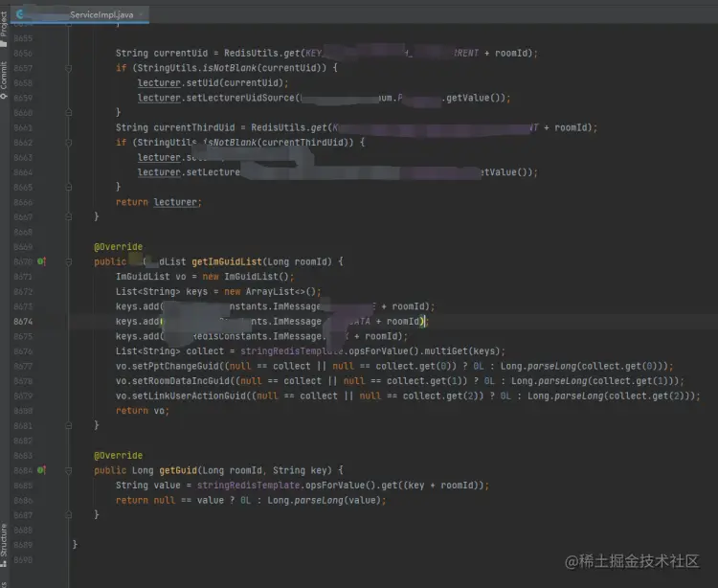
Task: Open the Commit tool window
Action: click(x=4, y=80)
